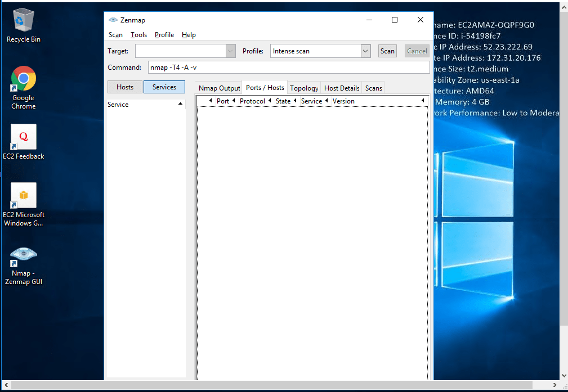568x392 pixels.
Task: Open the Recycle Bin desktop icon
Action: (x=23, y=21)
